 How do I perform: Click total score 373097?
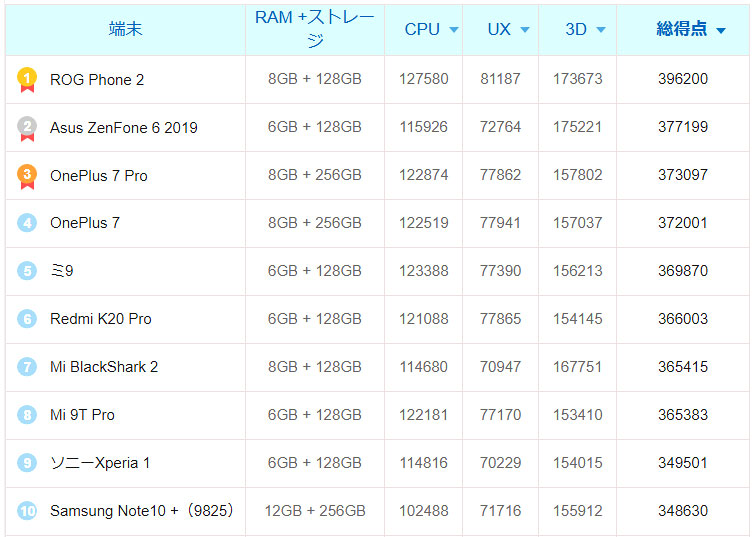683,175
